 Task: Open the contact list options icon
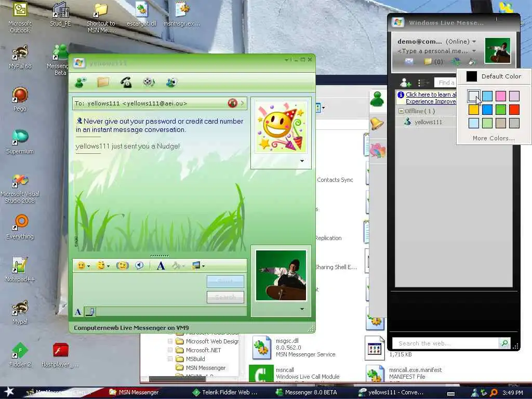tap(423, 83)
